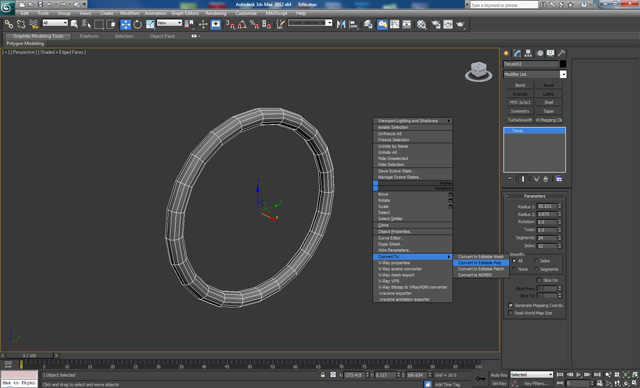Choose Convert to Editable Mesh

coord(481,257)
